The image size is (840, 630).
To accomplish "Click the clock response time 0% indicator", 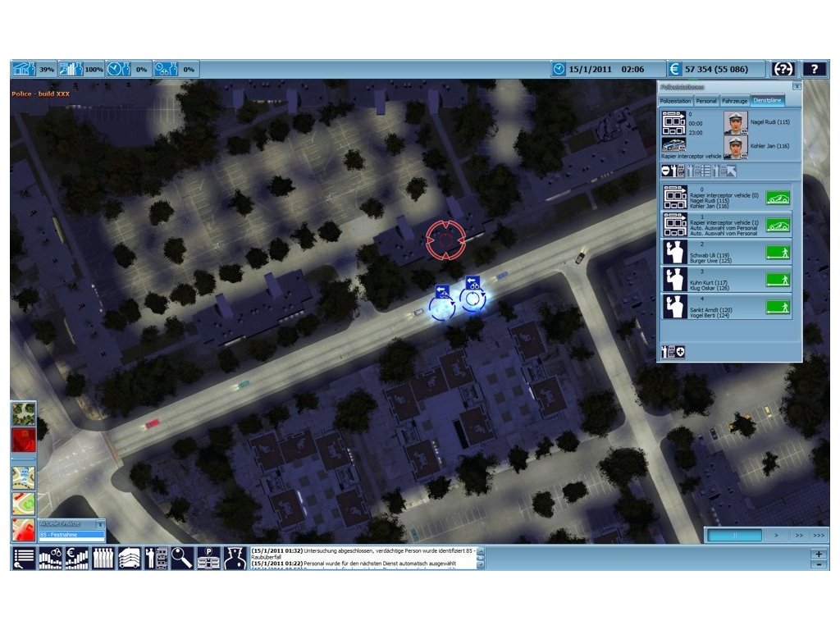I will click(127, 69).
